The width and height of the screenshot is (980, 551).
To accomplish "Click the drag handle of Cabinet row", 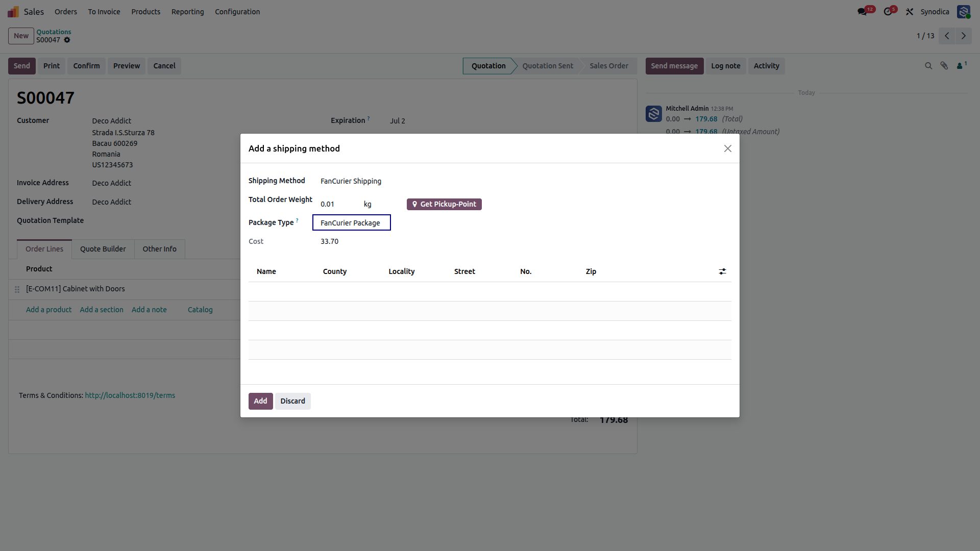I will pyautogui.click(x=17, y=289).
